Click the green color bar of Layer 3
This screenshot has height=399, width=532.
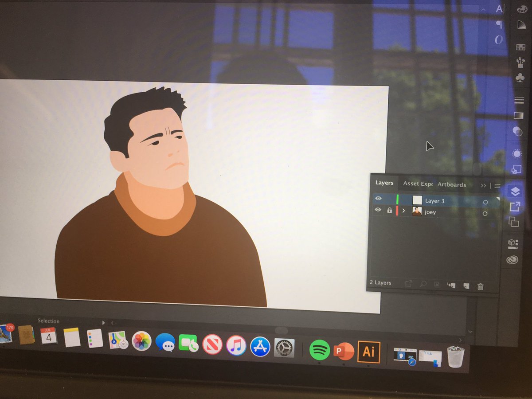point(398,199)
